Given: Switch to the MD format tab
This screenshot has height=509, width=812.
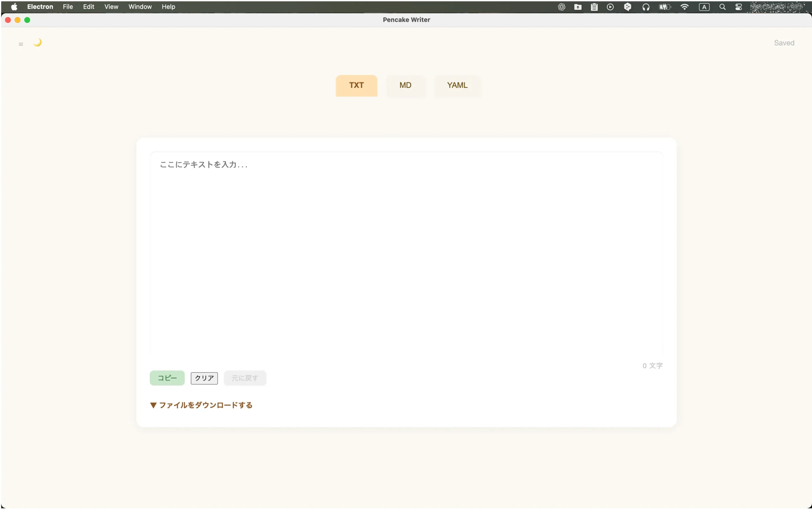Looking at the screenshot, I should click(x=405, y=85).
